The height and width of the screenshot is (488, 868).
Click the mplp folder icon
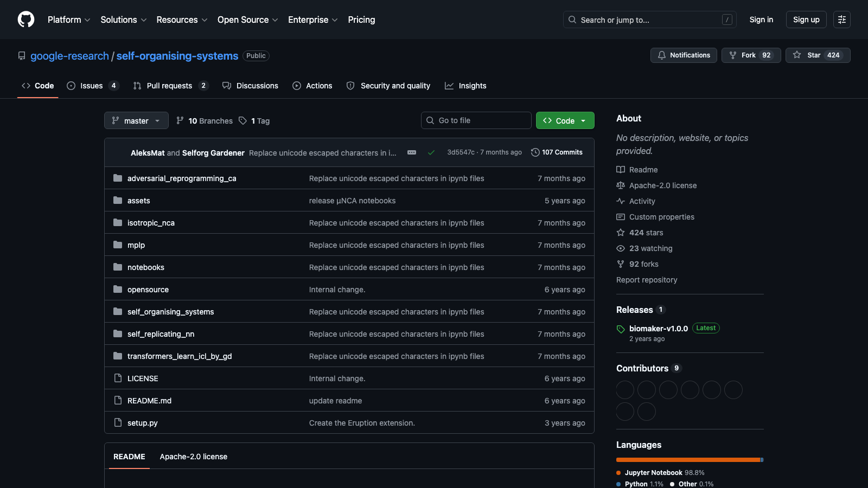click(x=118, y=245)
